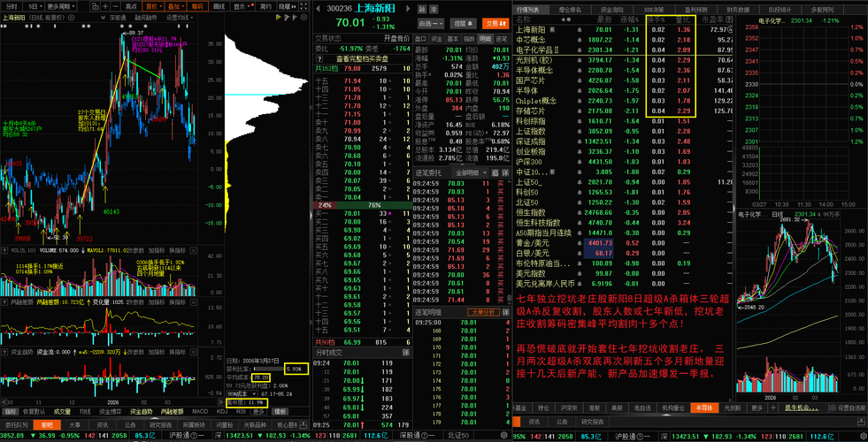The image size is (868, 442).
Task: Click bell icon on 中芯概念 row
Action: 580,40
